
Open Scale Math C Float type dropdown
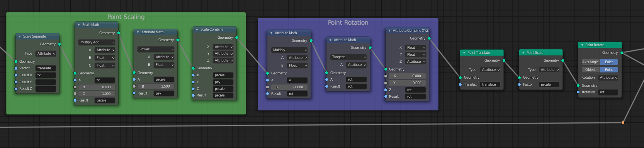click(x=105, y=65)
